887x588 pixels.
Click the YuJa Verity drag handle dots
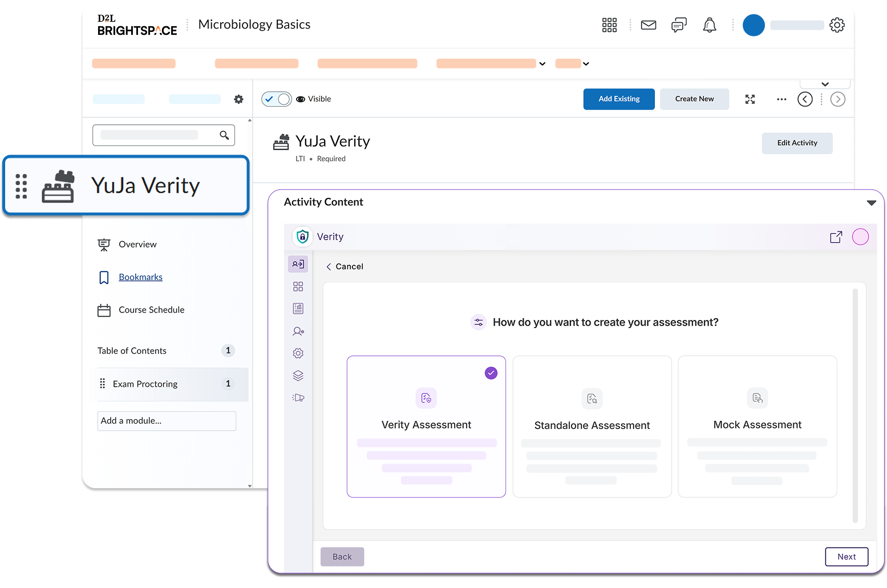21,186
